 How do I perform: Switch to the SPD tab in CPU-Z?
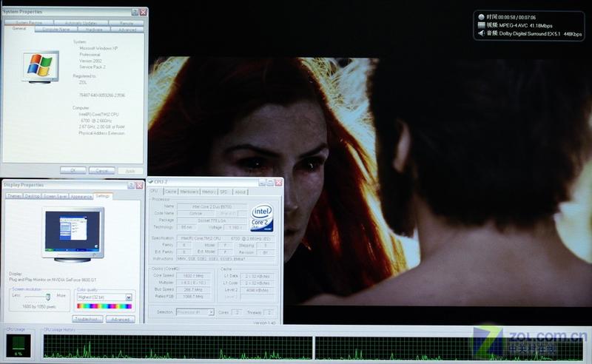click(x=224, y=192)
